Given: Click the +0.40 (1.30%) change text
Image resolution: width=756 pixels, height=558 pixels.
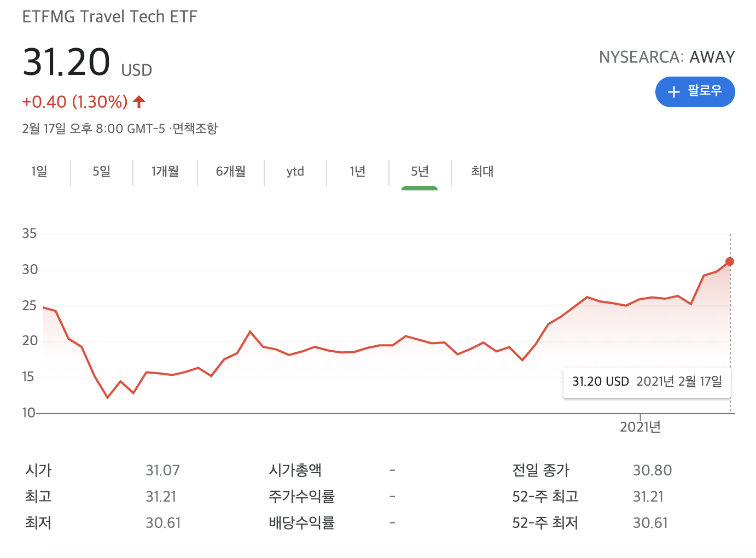Looking at the screenshot, I should coord(75,102).
